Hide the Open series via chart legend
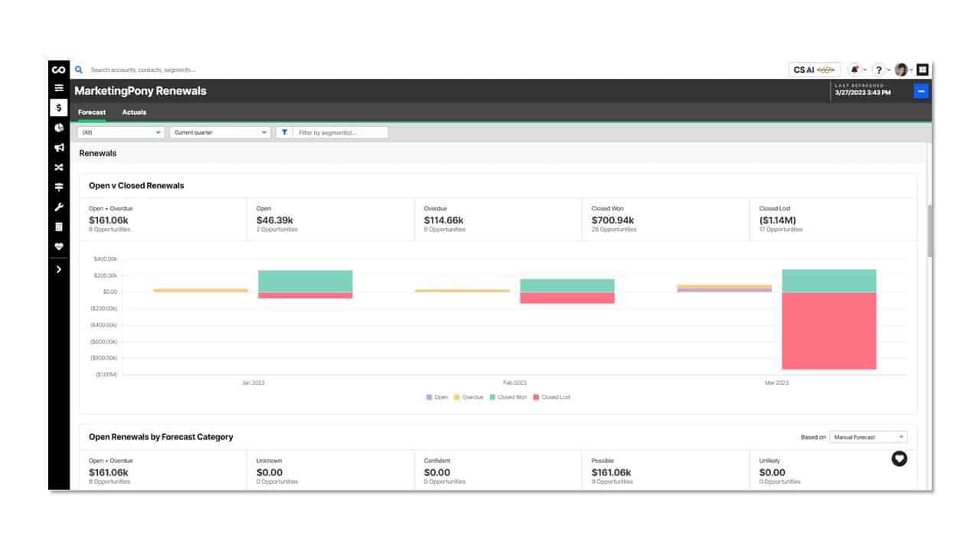The width and height of the screenshot is (980, 551). [435, 396]
